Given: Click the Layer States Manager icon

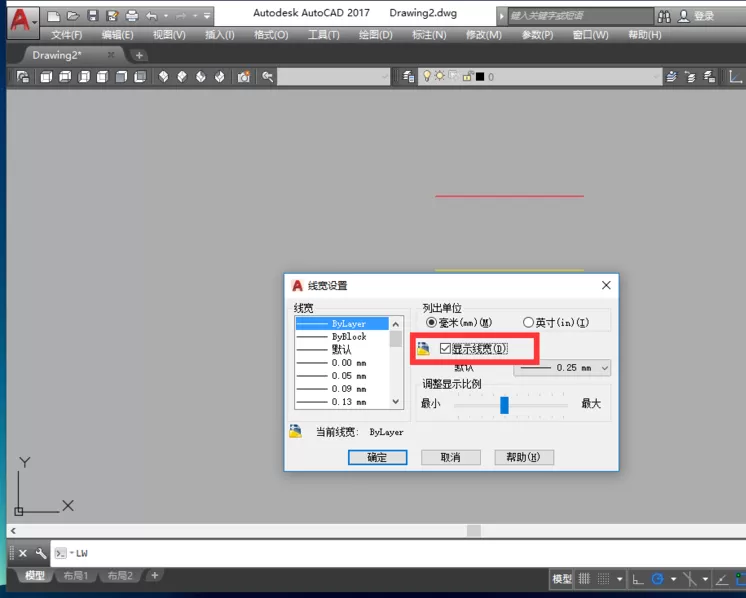Looking at the screenshot, I should coord(709,77).
